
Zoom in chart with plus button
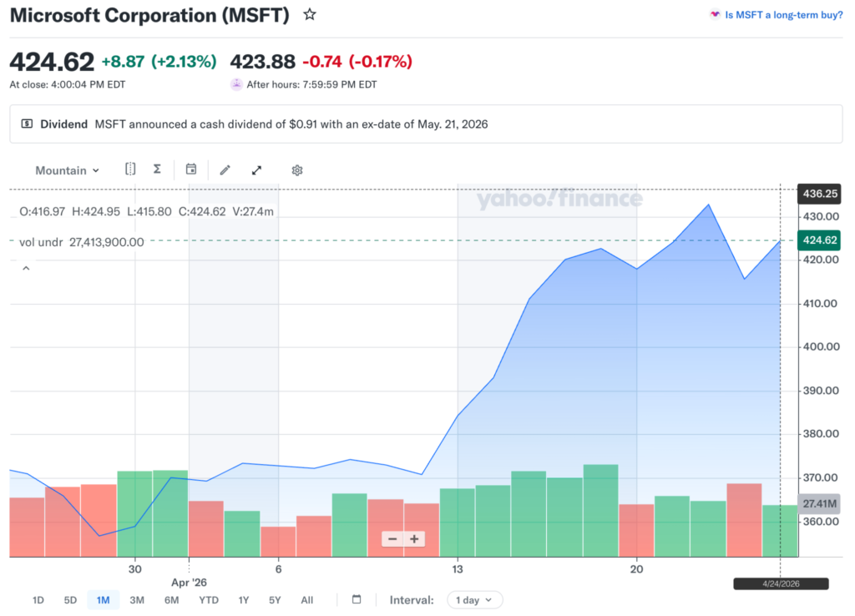pyautogui.click(x=414, y=539)
